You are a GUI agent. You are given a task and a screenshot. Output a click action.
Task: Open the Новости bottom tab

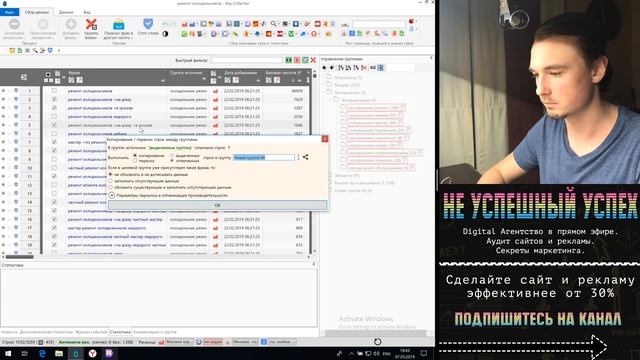click(x=9, y=332)
